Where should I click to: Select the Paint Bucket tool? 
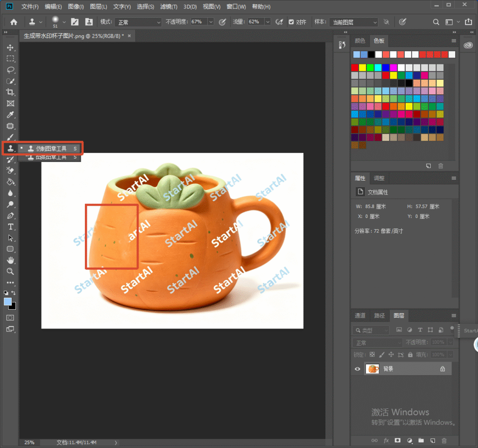[10, 182]
